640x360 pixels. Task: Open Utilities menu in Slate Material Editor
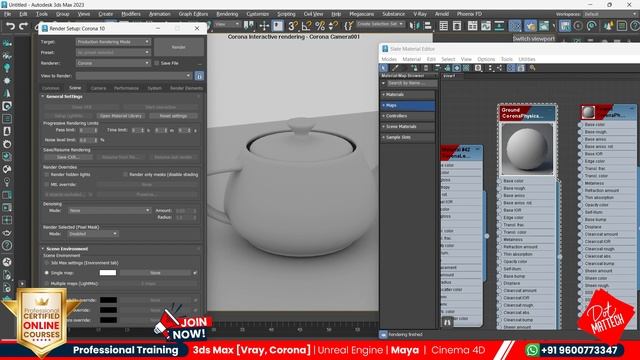click(527, 59)
